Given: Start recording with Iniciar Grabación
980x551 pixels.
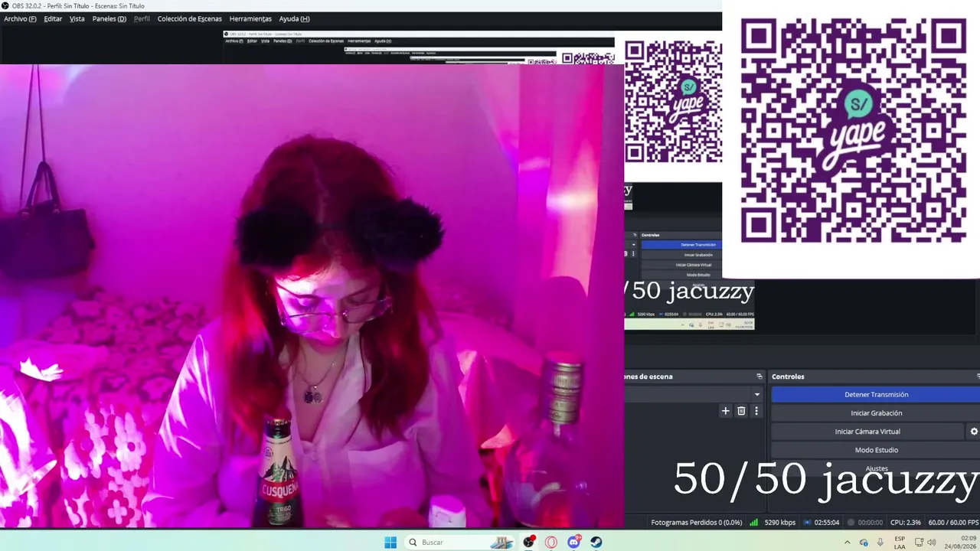Looking at the screenshot, I should [876, 413].
